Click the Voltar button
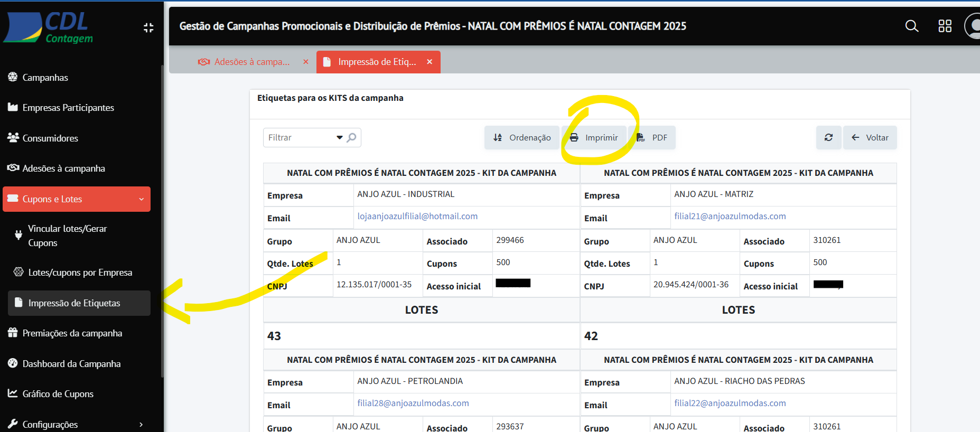 click(870, 137)
